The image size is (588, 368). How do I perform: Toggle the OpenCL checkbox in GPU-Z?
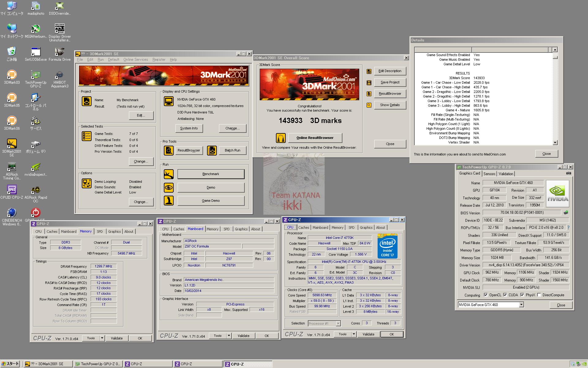pos(486,295)
